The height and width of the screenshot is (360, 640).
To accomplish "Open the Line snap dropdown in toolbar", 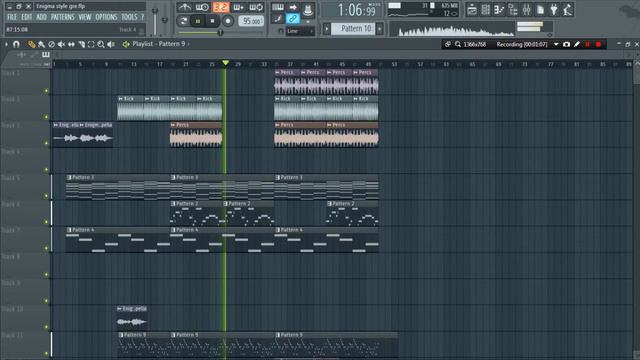I will (x=300, y=31).
